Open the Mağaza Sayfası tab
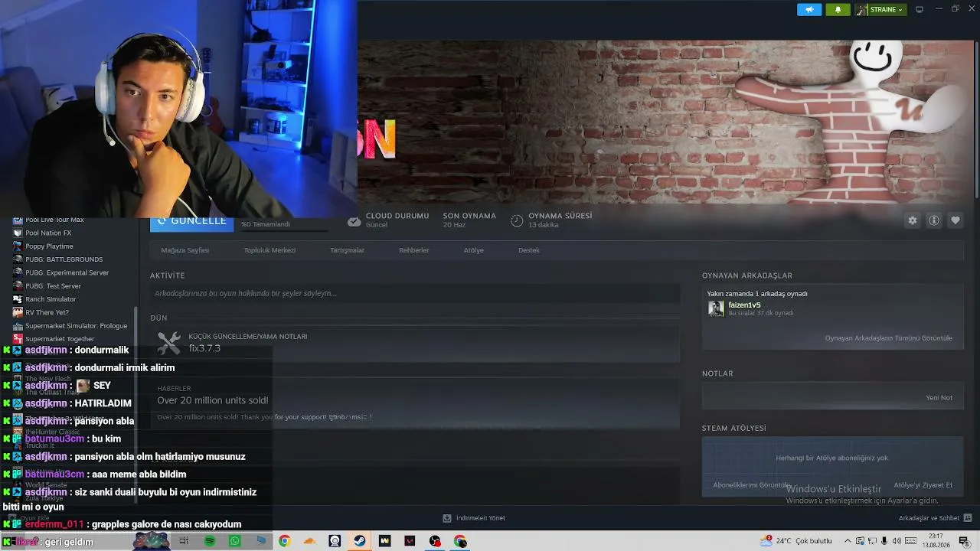 coord(185,250)
